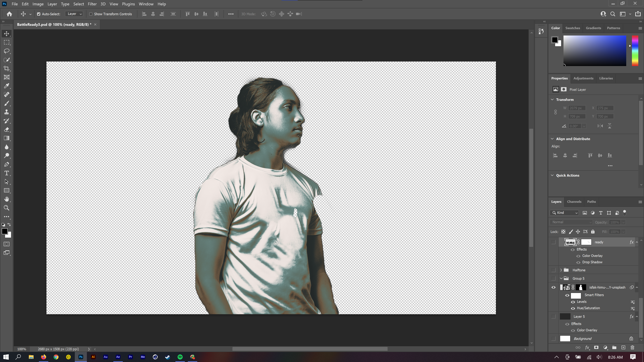Hide the isfak-himu-unsplash layer
The width and height of the screenshot is (644, 362).
[553, 287]
